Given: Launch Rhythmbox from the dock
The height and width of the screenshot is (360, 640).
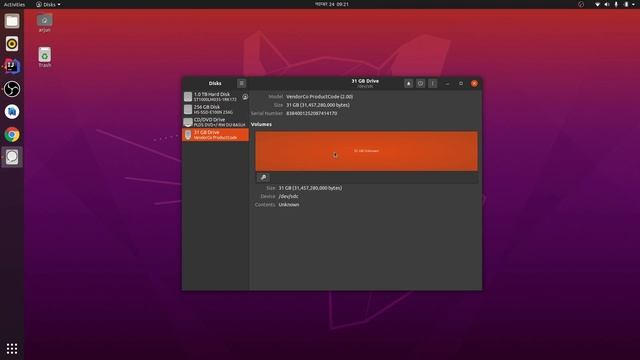Looking at the screenshot, I should (12, 44).
